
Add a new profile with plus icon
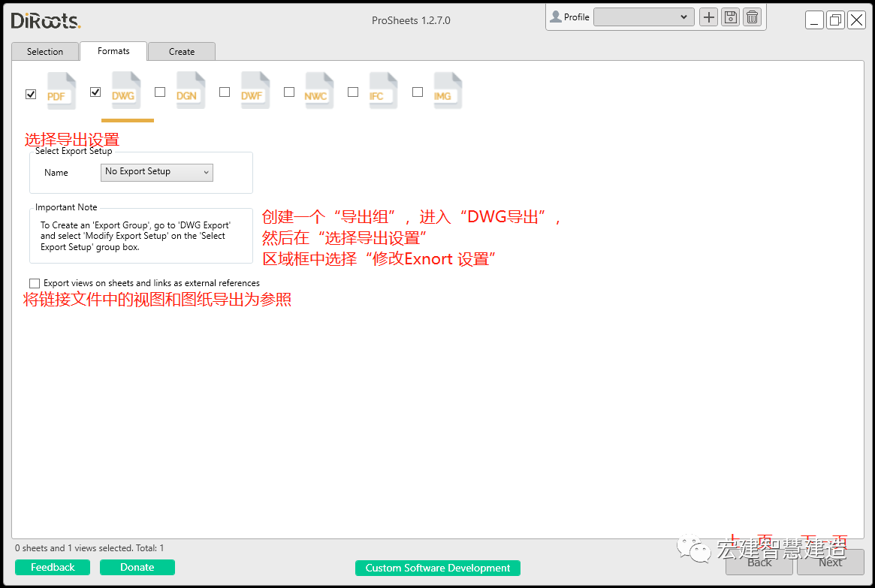709,17
